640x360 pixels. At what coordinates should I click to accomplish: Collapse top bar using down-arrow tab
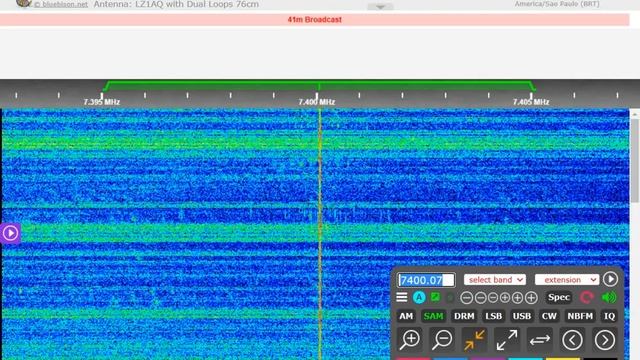coord(380,7)
